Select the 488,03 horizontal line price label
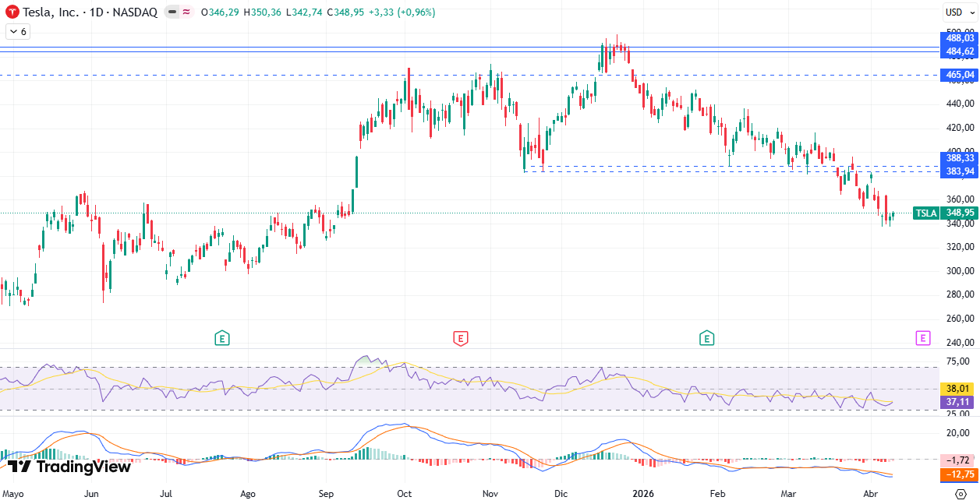Screen dimensions: 980x504 coord(959,38)
